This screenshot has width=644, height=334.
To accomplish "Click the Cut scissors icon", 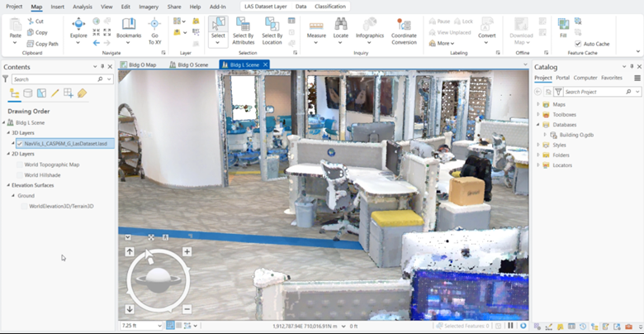I will point(31,21).
